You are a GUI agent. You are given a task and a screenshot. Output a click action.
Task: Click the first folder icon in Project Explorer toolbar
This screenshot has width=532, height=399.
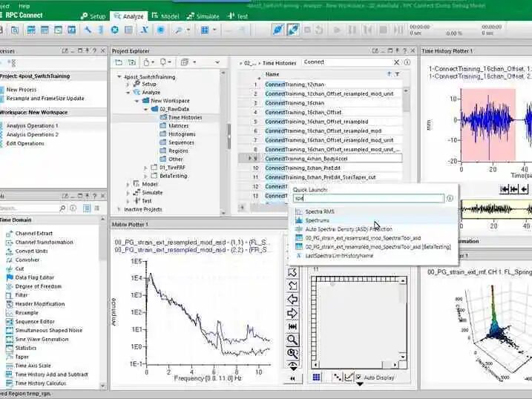coord(119,62)
